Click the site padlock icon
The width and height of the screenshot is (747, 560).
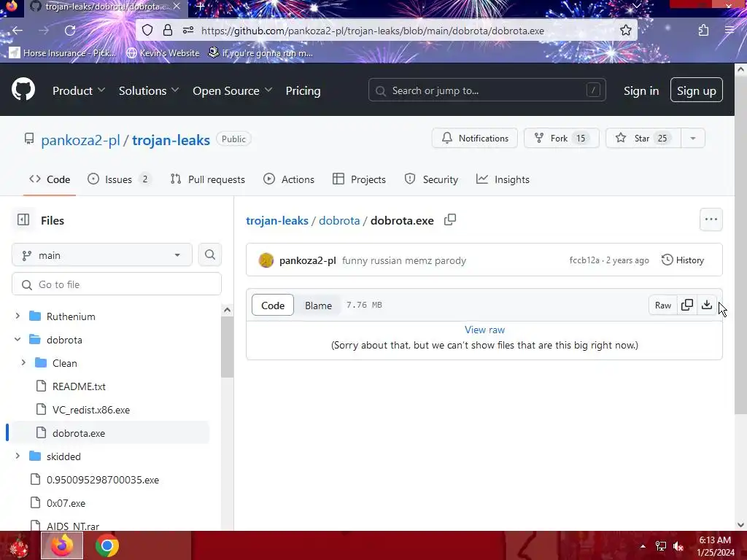pos(168,31)
